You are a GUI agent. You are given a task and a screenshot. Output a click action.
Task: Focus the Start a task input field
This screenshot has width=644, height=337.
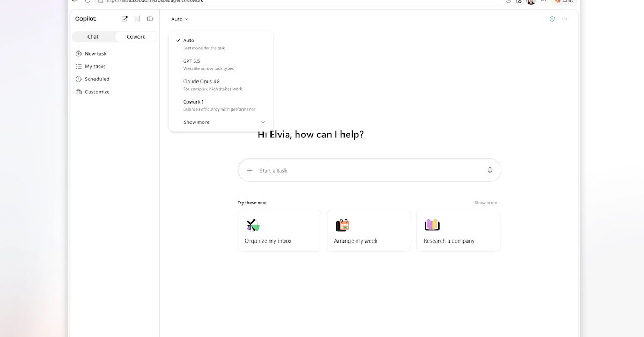(x=369, y=170)
